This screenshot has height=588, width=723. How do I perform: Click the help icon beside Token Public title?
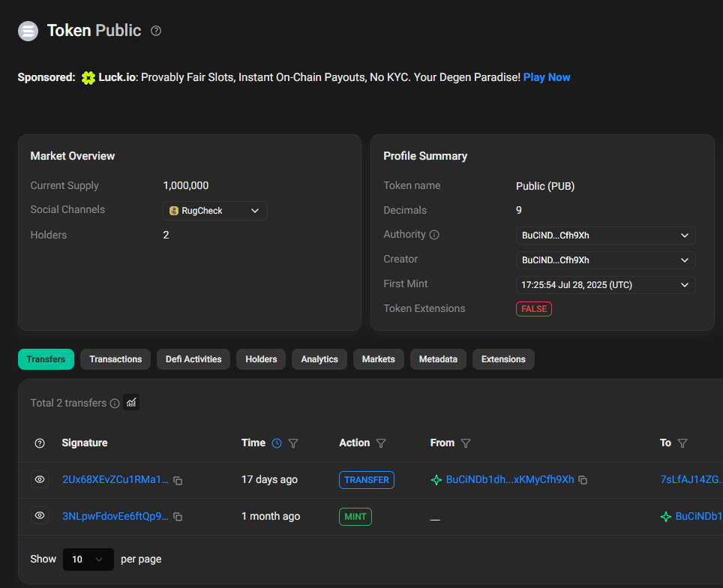pyautogui.click(x=156, y=31)
